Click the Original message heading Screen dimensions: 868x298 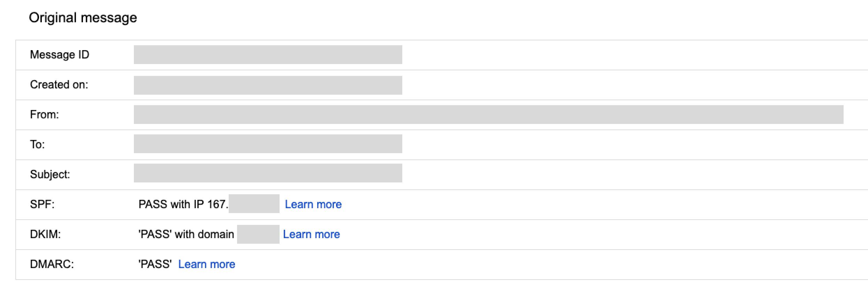pos(83,18)
